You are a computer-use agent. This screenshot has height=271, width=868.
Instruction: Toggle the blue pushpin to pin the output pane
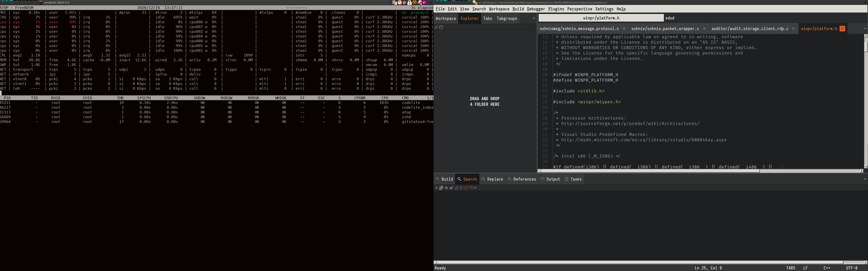pos(436,188)
